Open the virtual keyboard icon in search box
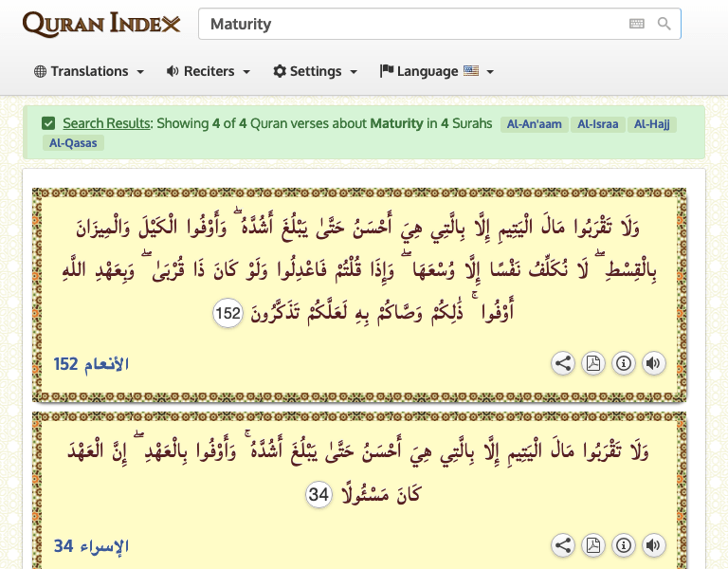The height and width of the screenshot is (569, 728). 637,24
